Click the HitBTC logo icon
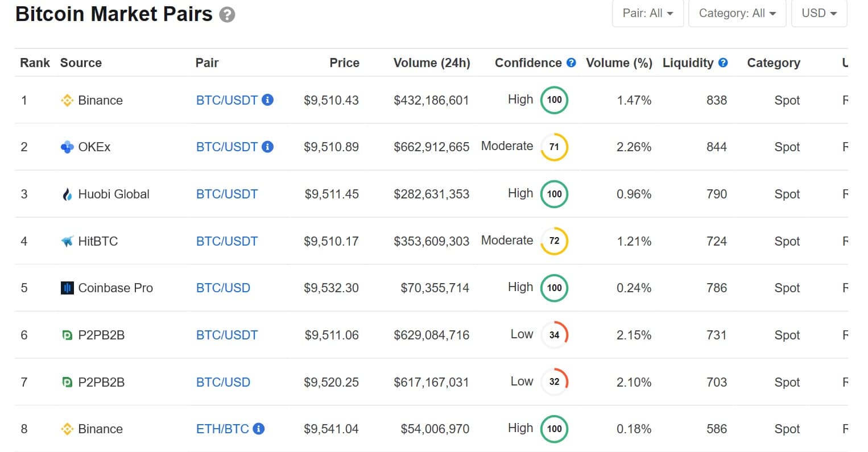This screenshot has height=452, width=868. point(67,241)
